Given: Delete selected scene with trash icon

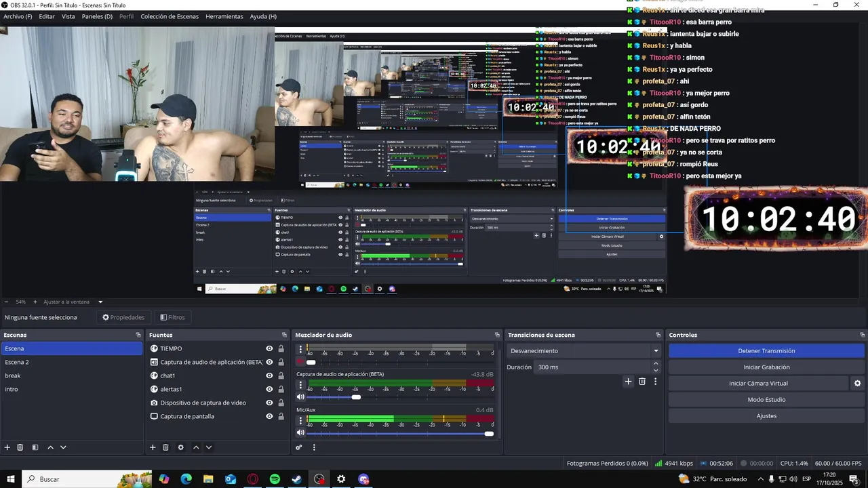Looking at the screenshot, I should click(x=20, y=447).
